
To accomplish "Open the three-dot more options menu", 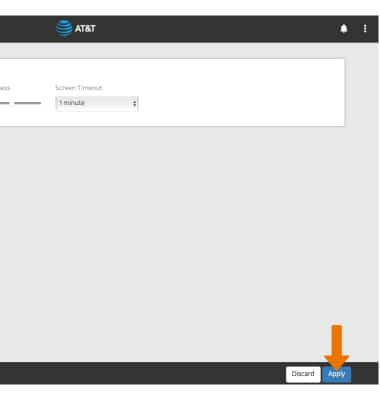I will pyautogui.click(x=365, y=29).
